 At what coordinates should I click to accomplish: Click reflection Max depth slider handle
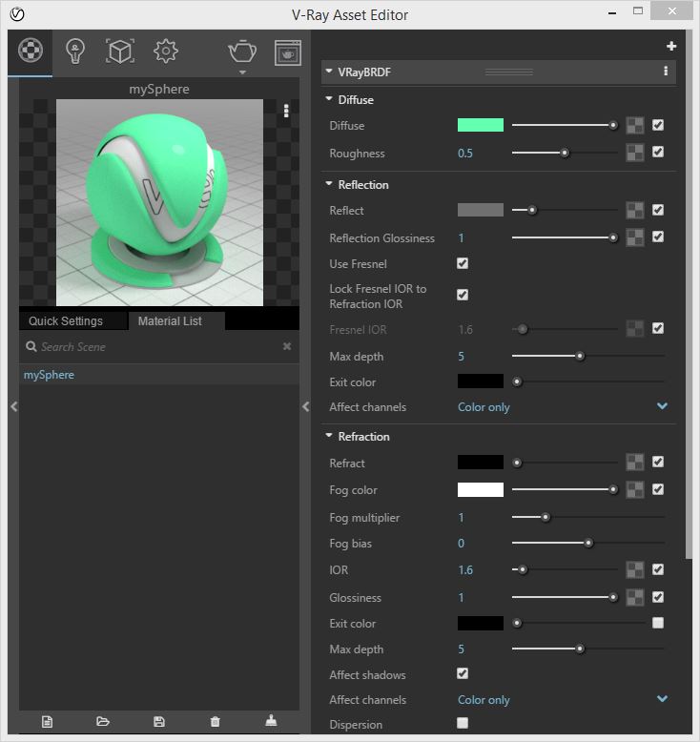580,356
